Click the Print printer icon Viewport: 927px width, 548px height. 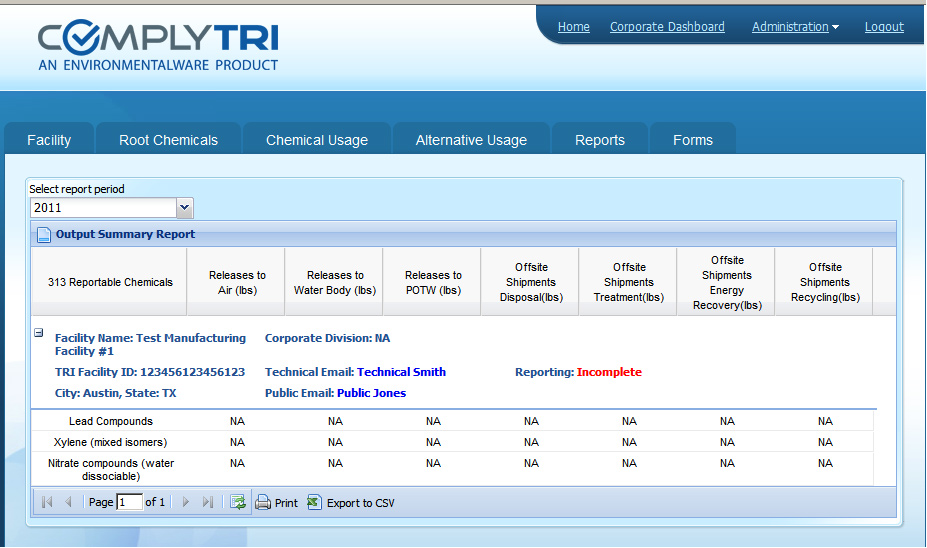click(x=263, y=502)
